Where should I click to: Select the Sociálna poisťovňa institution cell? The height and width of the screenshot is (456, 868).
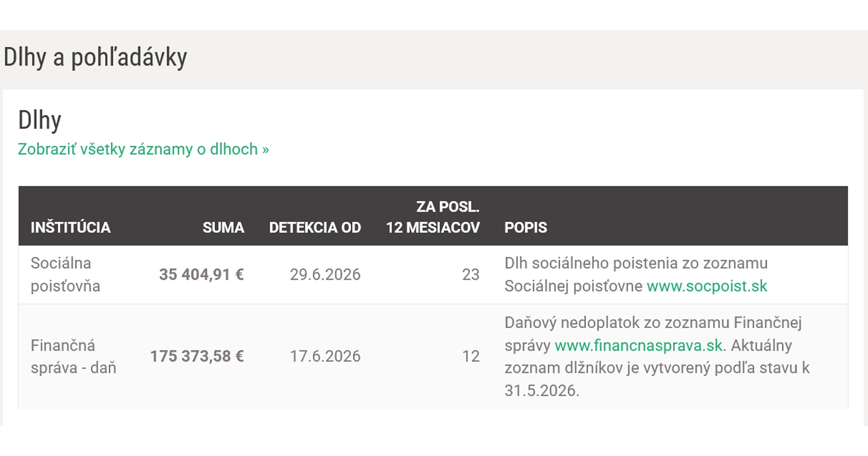click(66, 274)
